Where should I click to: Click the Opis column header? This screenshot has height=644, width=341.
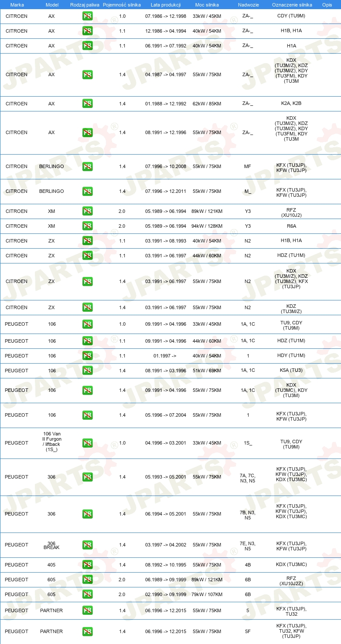click(327, 5)
